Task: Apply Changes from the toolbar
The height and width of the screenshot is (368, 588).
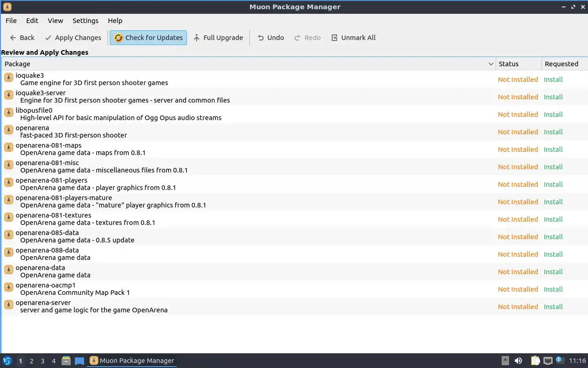Action: [x=73, y=38]
